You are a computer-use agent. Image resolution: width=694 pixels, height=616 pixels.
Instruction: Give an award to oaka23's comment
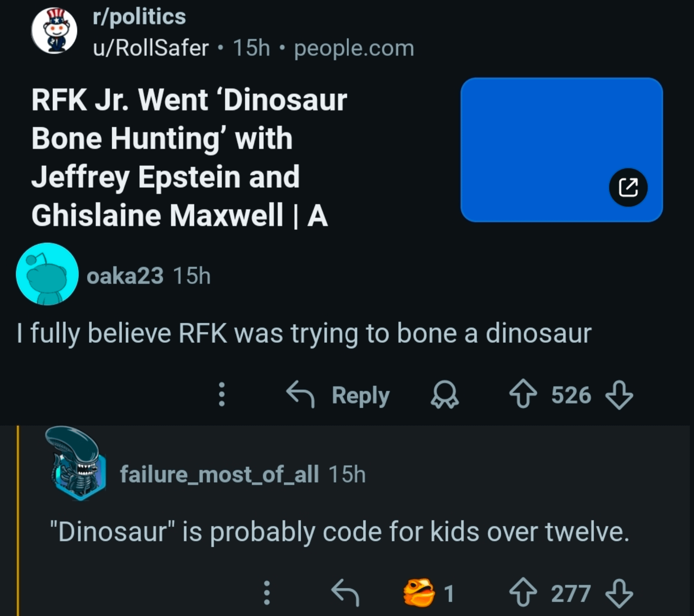pos(444,395)
